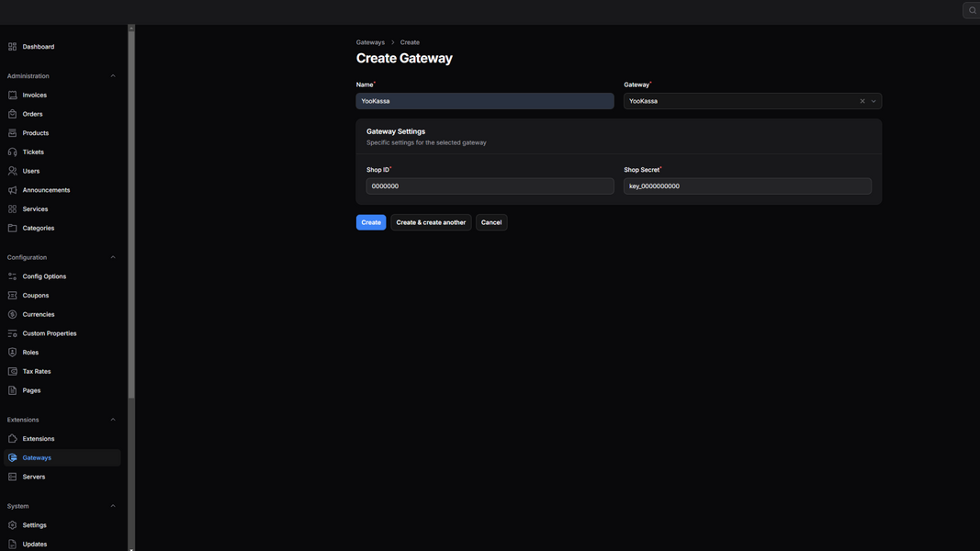
Task: Click the Services squares icon
Action: (x=13, y=209)
